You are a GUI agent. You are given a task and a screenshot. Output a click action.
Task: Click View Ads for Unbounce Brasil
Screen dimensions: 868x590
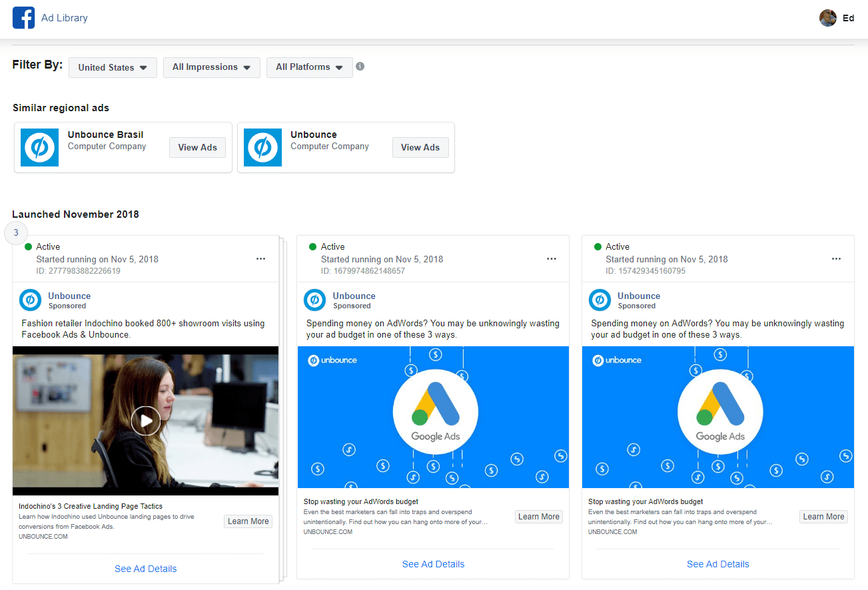pos(197,147)
